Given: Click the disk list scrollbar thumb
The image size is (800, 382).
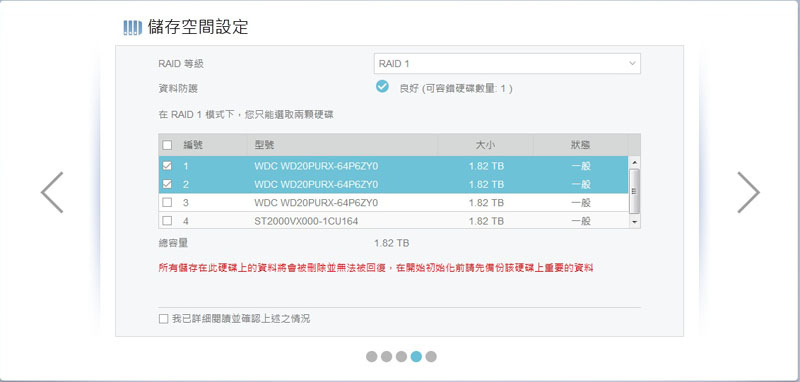Looking at the screenshot, I should (x=634, y=191).
